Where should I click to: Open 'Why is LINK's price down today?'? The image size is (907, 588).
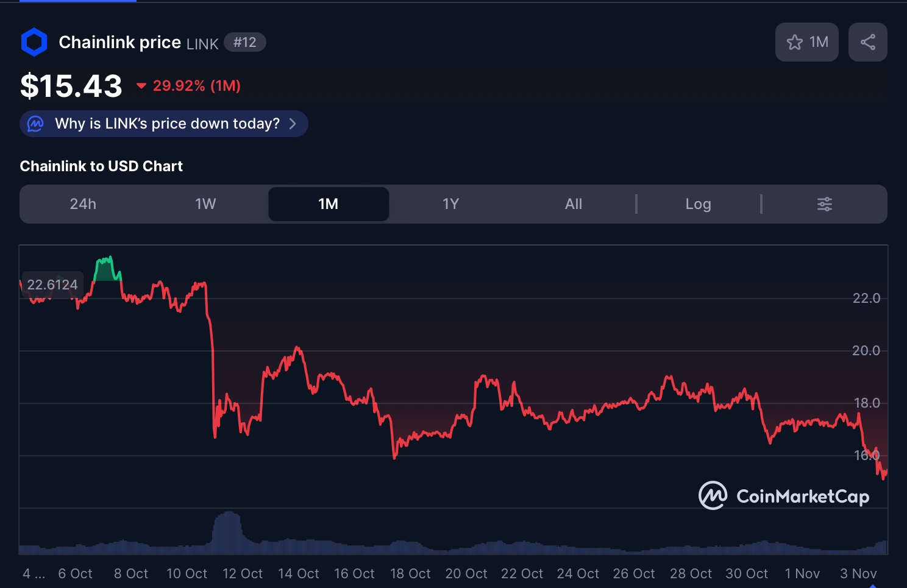click(x=164, y=124)
